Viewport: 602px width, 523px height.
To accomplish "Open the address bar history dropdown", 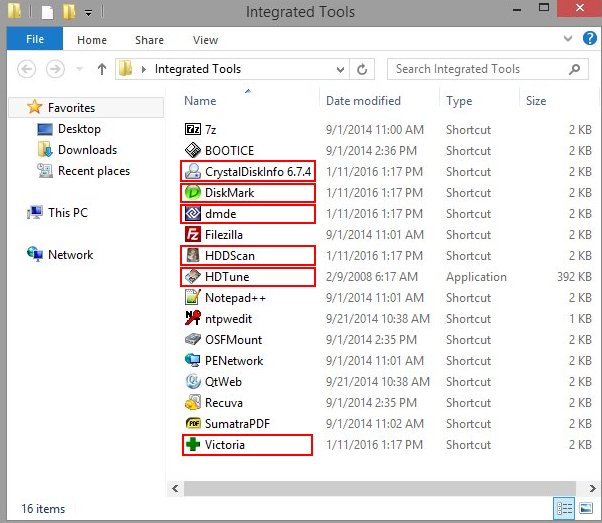I will (x=340, y=70).
